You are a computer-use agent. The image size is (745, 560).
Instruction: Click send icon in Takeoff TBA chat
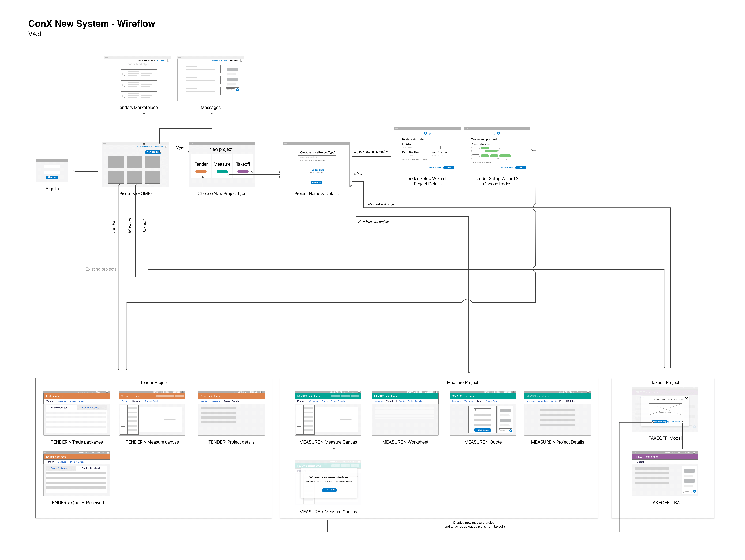coord(694,491)
